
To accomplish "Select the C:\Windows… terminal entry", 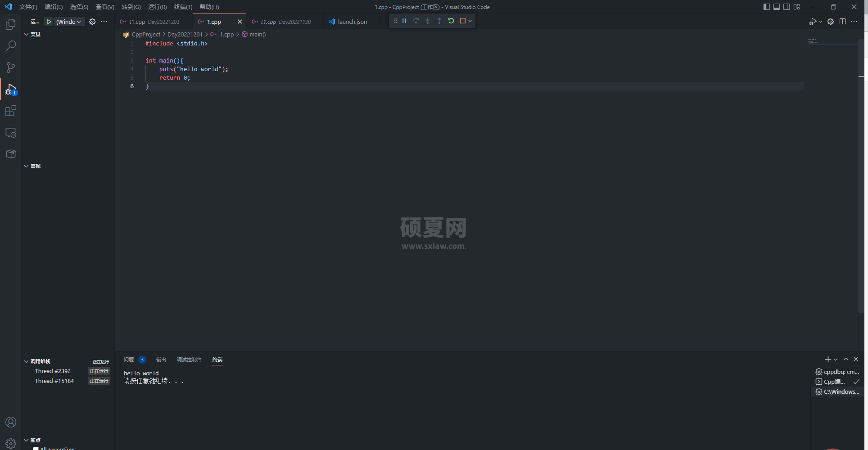I will point(837,391).
